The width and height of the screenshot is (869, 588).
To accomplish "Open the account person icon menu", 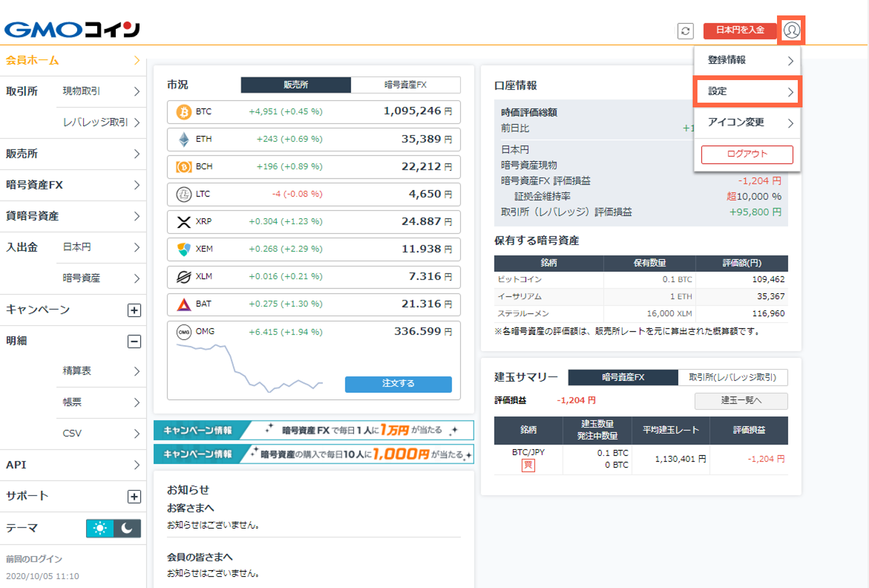I will click(791, 30).
